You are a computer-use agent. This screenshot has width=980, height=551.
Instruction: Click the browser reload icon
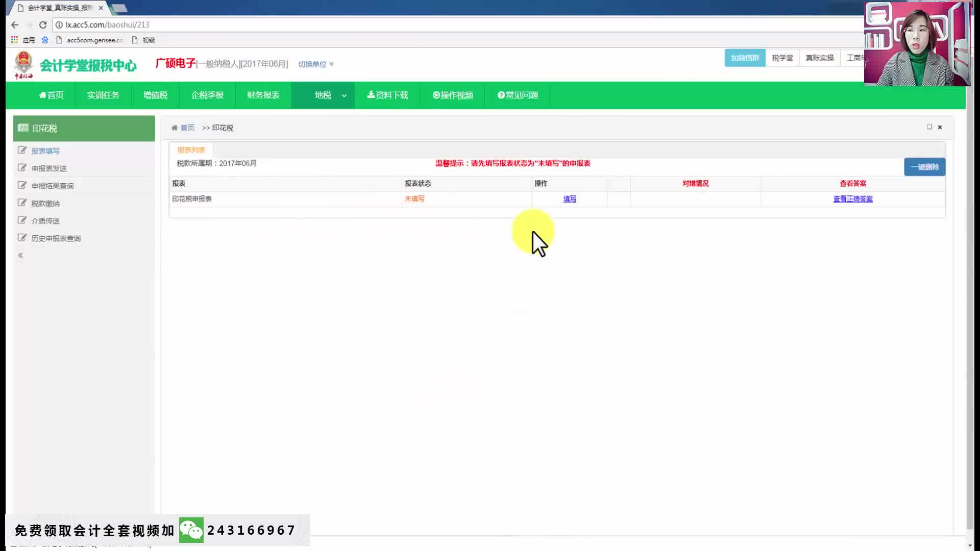tap(43, 24)
